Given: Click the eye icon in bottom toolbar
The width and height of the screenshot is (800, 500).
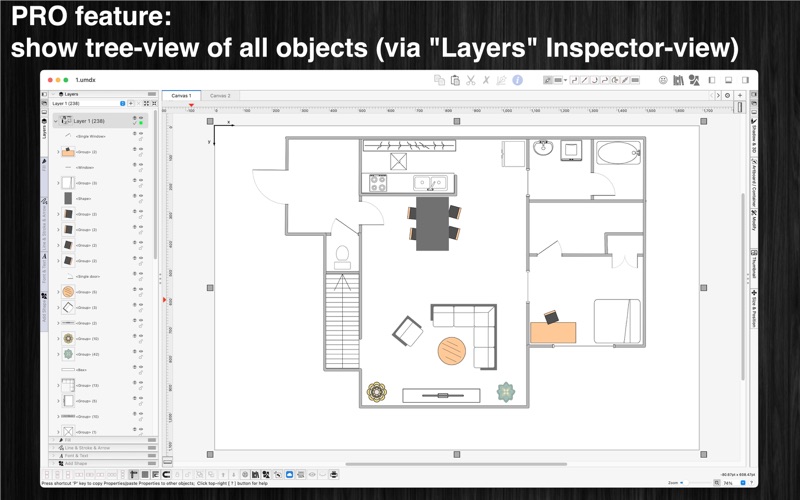Looking at the screenshot, I should pos(312,474).
